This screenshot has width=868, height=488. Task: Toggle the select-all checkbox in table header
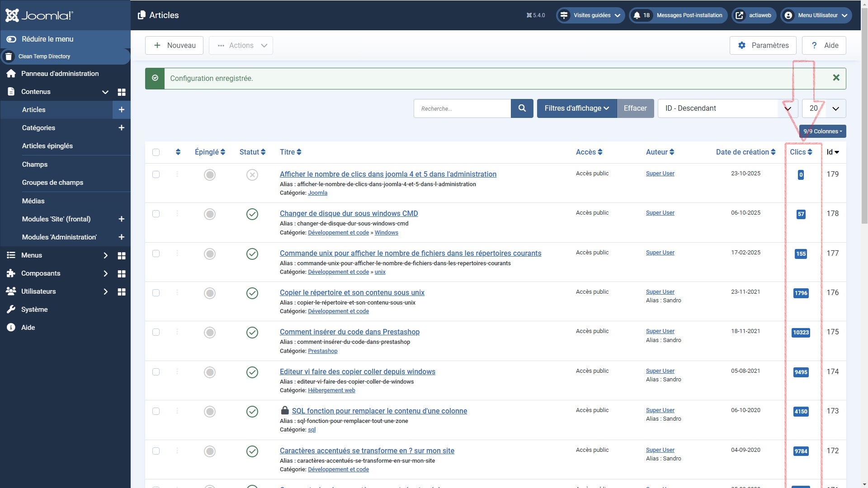pyautogui.click(x=156, y=152)
